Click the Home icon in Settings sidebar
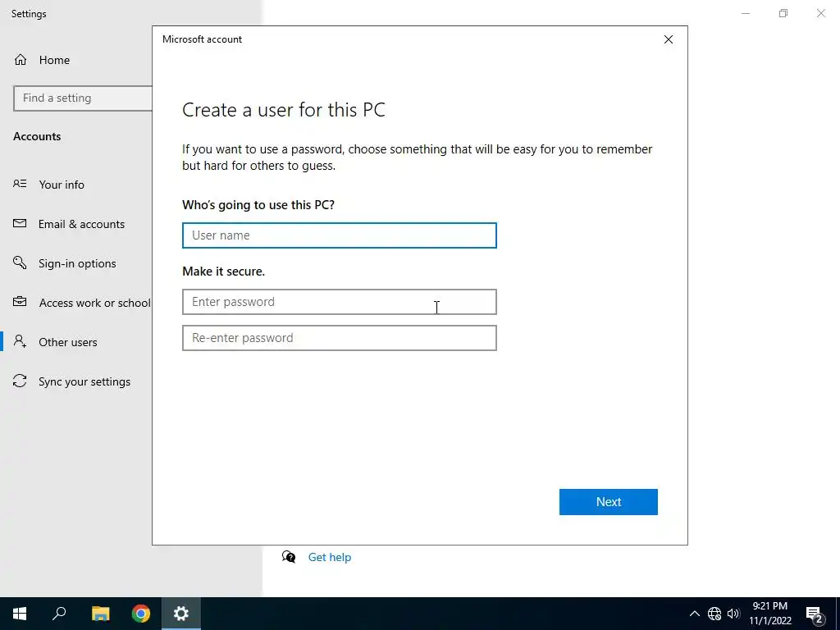 click(x=21, y=59)
